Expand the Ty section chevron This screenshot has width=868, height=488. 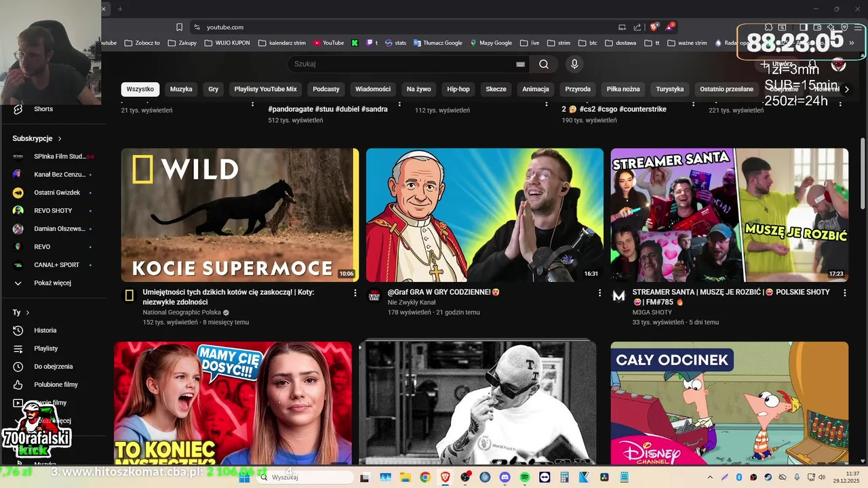click(x=28, y=312)
